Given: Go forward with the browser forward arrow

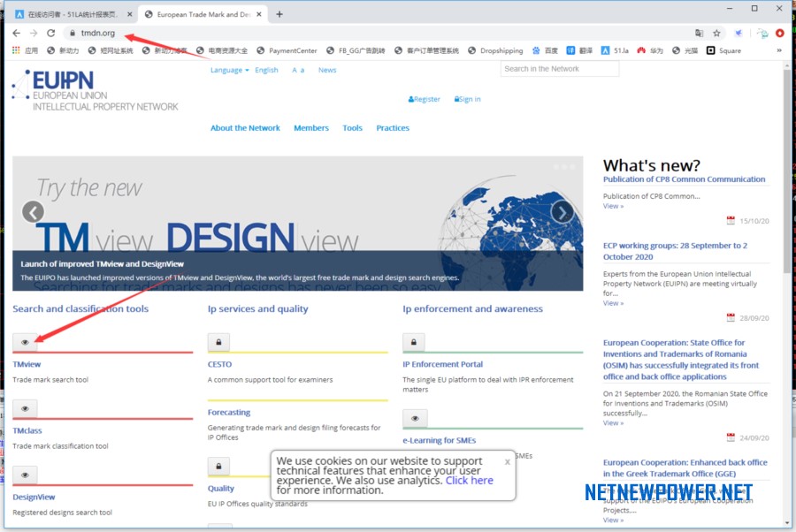Looking at the screenshot, I should click(x=34, y=33).
